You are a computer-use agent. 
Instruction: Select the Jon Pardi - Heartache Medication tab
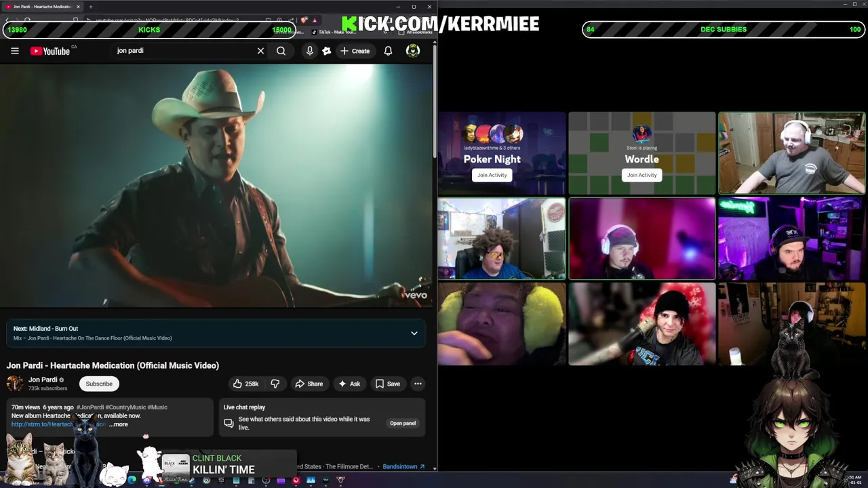tap(43, 7)
